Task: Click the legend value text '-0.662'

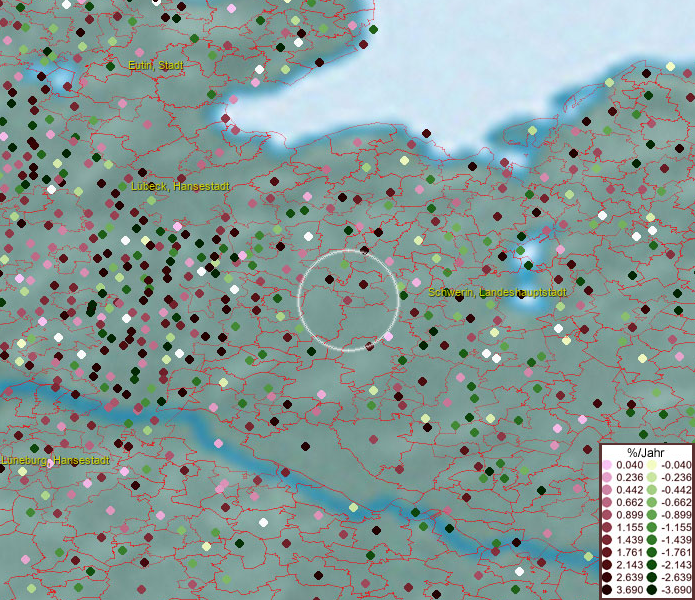Action: click(676, 503)
